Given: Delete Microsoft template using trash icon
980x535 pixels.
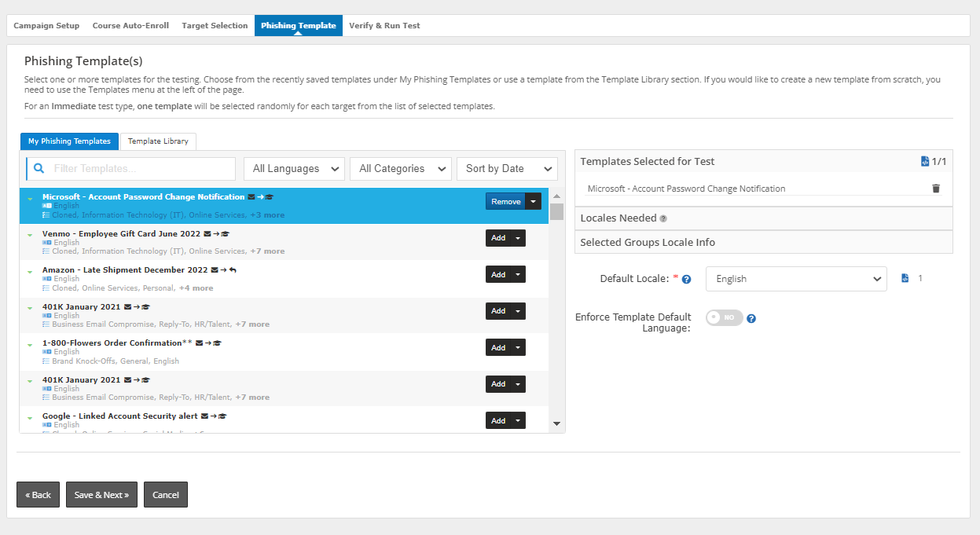Looking at the screenshot, I should [x=935, y=189].
